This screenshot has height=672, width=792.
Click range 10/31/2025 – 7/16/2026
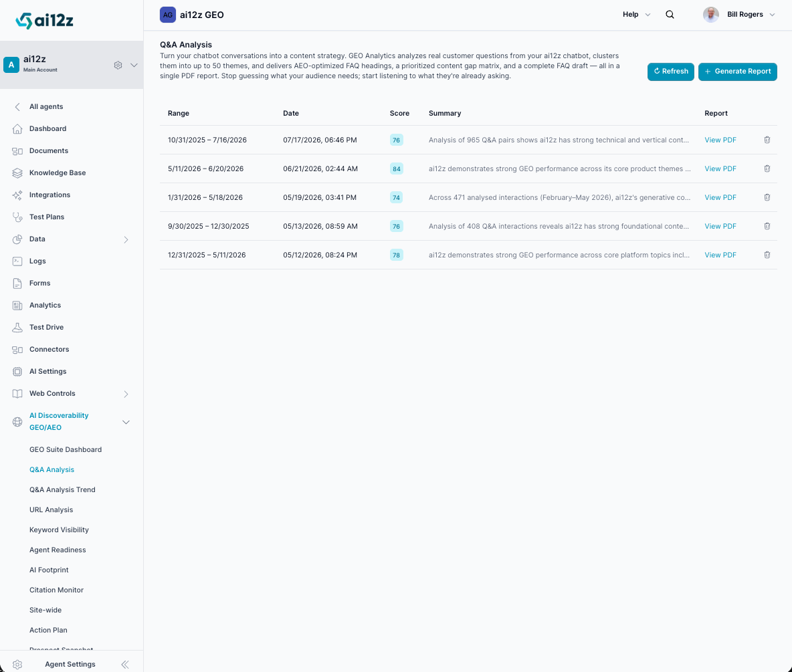coord(207,140)
